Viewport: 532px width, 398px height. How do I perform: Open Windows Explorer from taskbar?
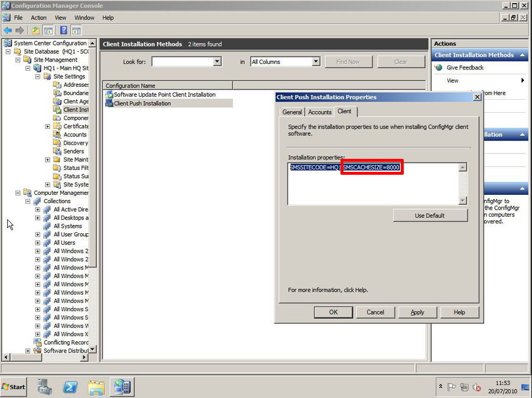coord(96,387)
